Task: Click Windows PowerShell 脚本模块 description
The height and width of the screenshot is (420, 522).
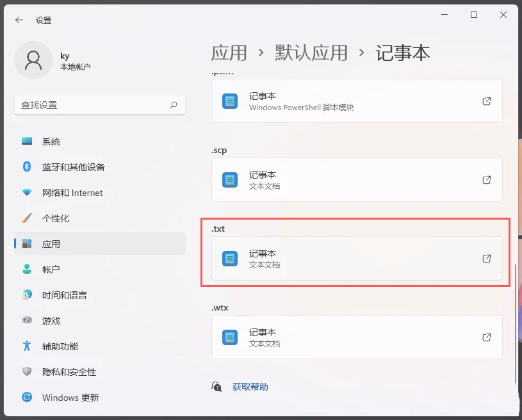Action: 301,108
